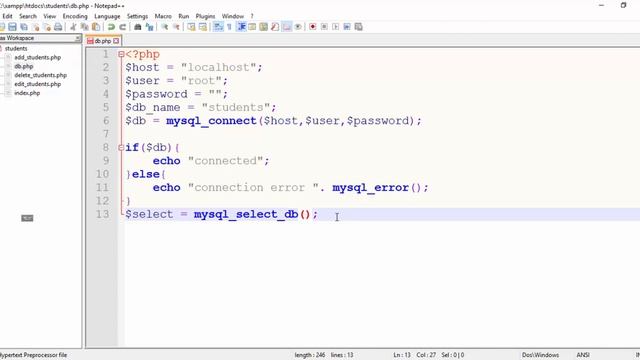Open the Replace dialog icon
This screenshot has width=640, height=360.
click(x=149, y=27)
